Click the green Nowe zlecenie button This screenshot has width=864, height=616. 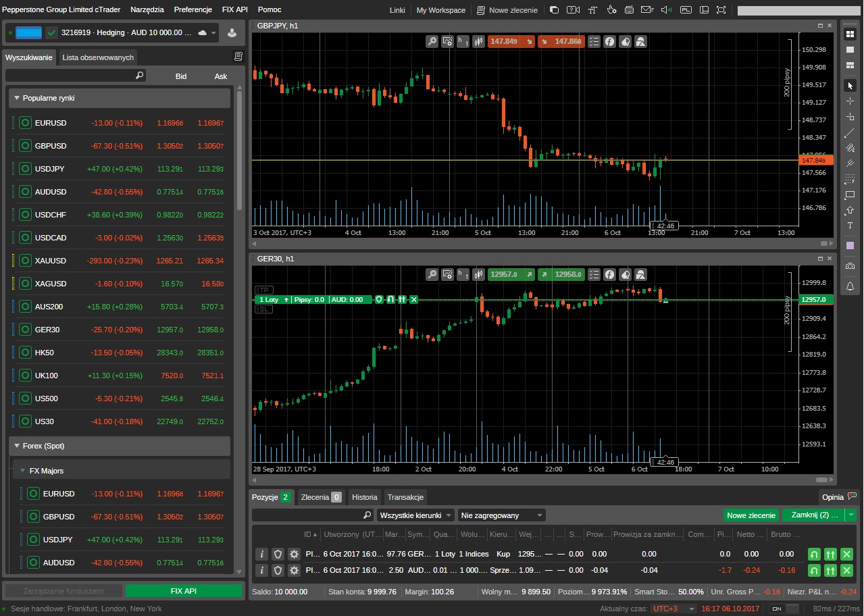[751, 515]
